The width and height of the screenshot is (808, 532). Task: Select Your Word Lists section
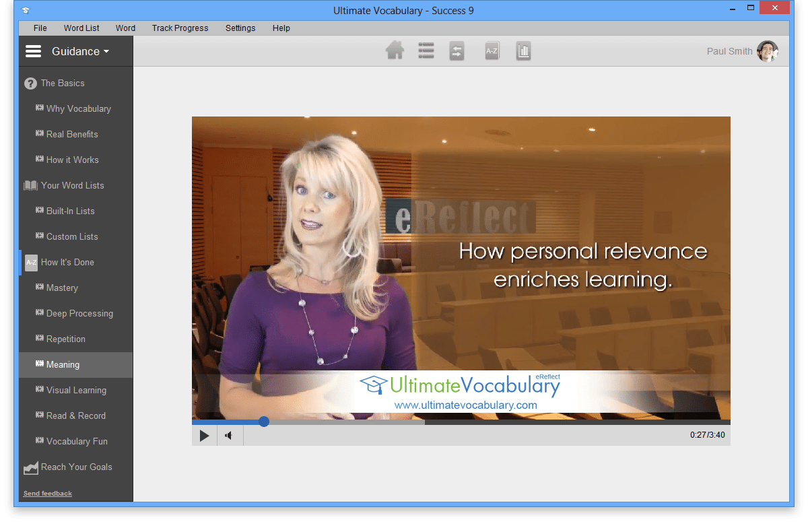[x=75, y=186]
